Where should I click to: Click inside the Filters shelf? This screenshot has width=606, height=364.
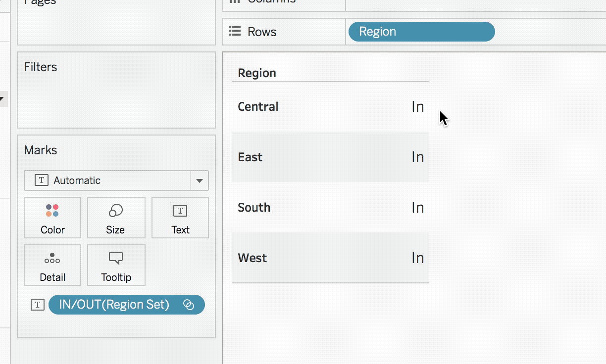coord(116,99)
